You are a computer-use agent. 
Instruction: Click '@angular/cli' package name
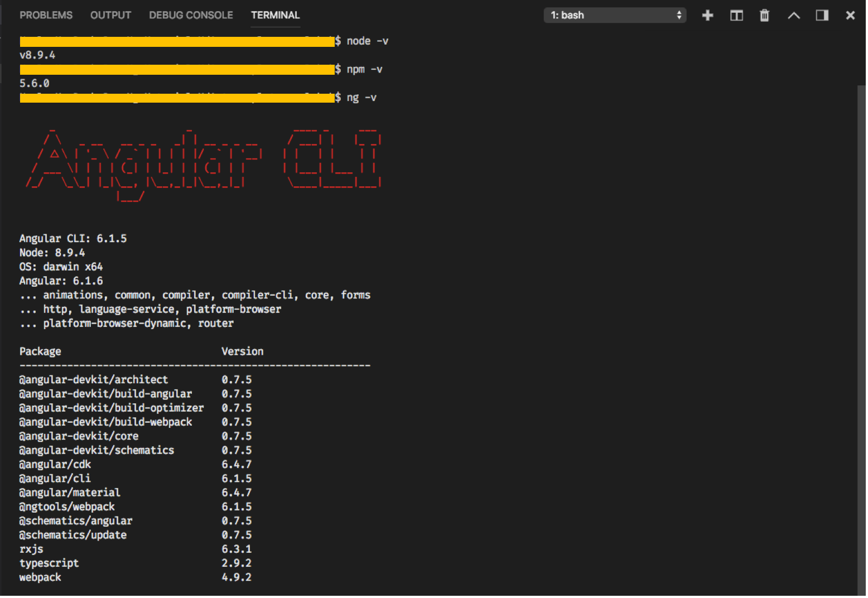(x=55, y=479)
